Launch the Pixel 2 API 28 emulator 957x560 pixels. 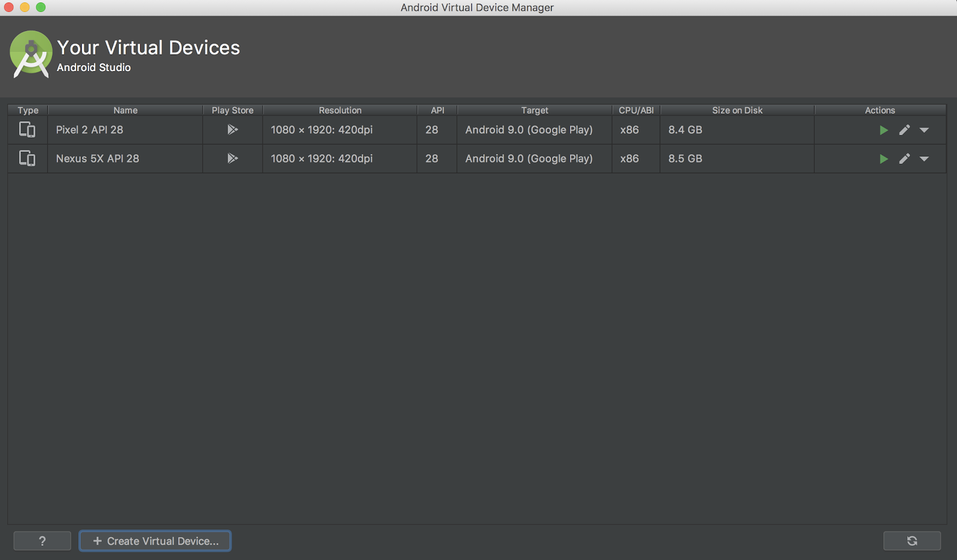tap(883, 130)
